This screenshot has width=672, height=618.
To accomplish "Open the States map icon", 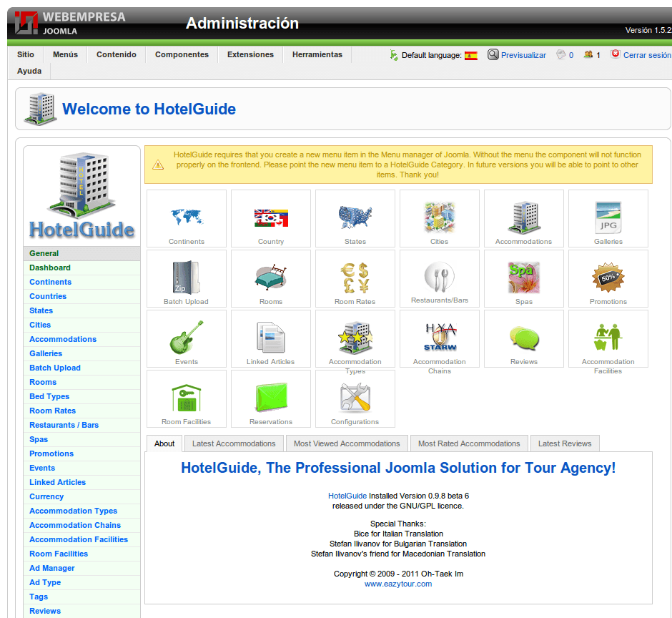I will point(355,217).
